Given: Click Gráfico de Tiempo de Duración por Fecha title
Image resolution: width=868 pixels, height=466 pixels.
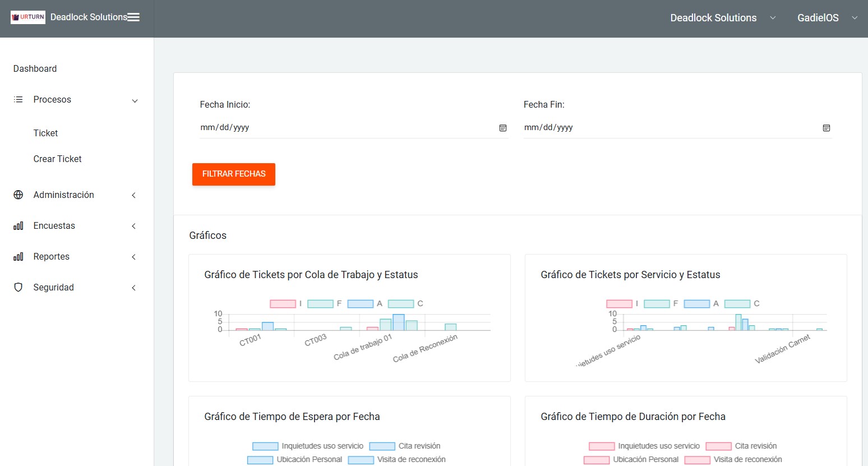Looking at the screenshot, I should [633, 417].
